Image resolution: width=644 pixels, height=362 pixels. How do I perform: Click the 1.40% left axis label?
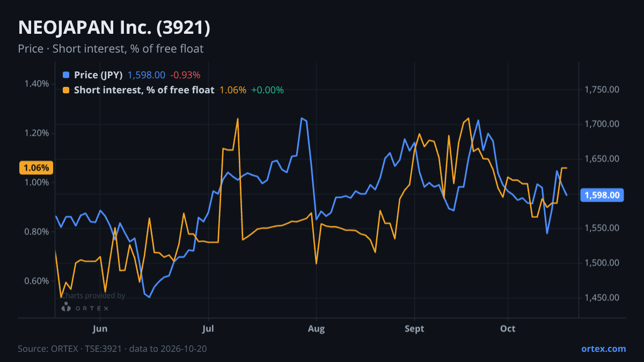[36, 84]
